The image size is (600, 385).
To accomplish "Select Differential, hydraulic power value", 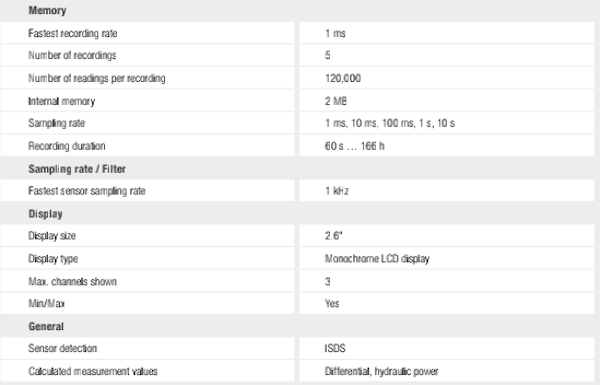I will coord(382,371).
